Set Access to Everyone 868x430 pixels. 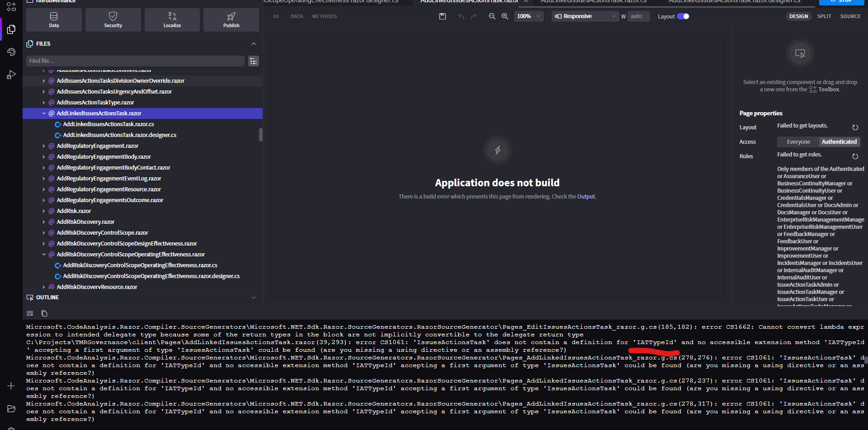(x=798, y=142)
